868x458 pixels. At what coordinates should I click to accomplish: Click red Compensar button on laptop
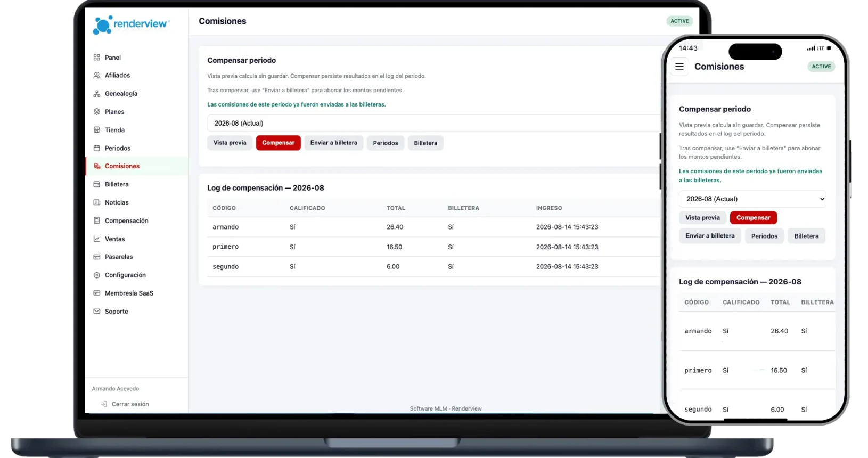click(278, 143)
